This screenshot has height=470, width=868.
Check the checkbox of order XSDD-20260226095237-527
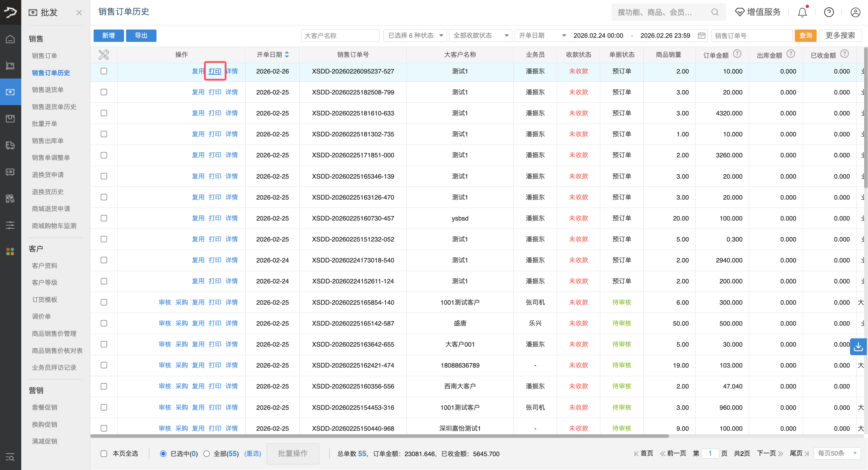coord(104,71)
